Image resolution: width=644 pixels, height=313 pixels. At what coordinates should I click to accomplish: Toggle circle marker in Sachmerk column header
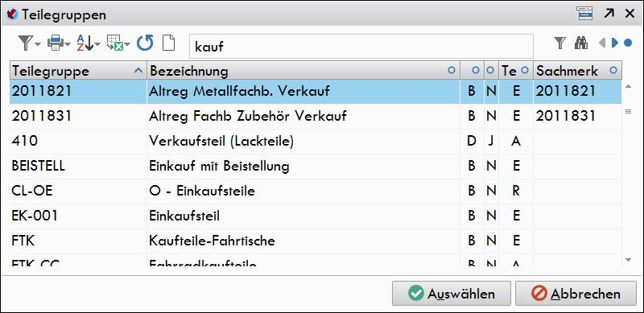613,70
